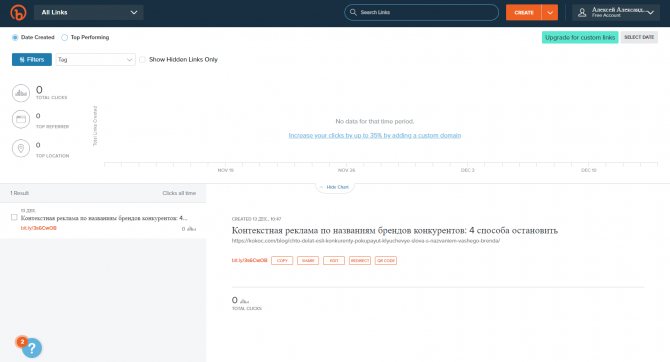The height and width of the screenshot is (362, 670).
Task: Click the Total Clicks bar chart icon
Action: [21, 93]
